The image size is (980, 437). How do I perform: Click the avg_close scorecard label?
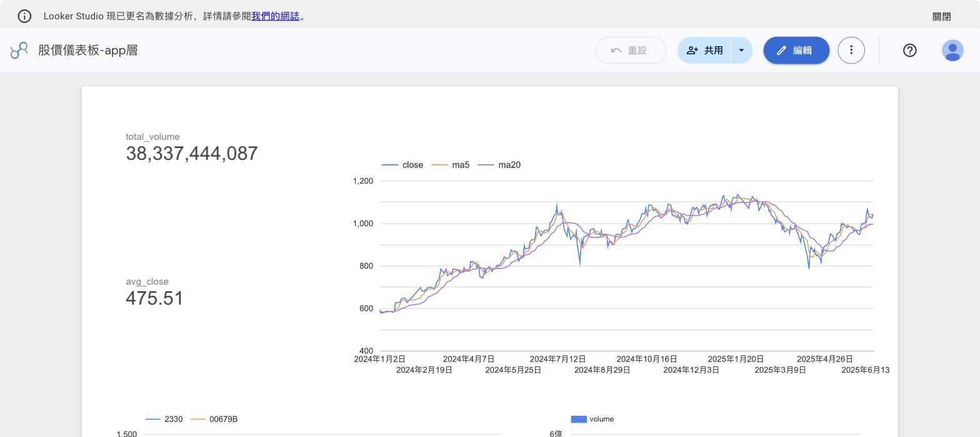click(x=147, y=282)
